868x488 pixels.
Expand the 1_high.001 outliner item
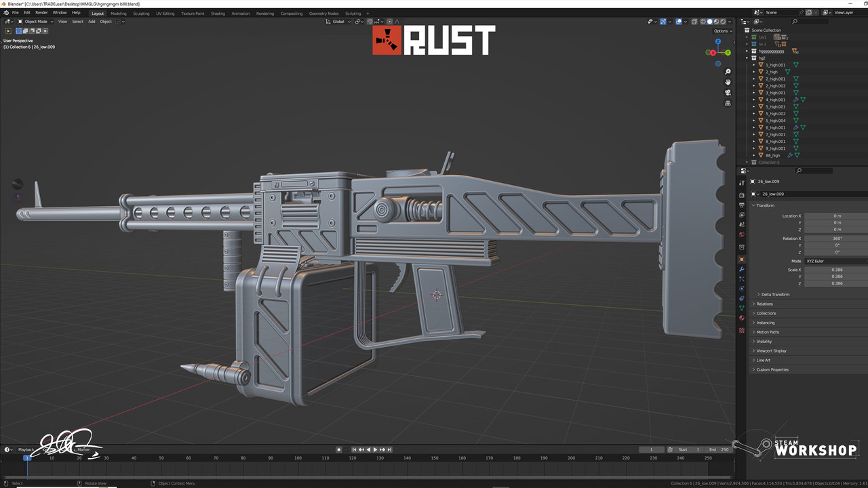tap(753, 65)
